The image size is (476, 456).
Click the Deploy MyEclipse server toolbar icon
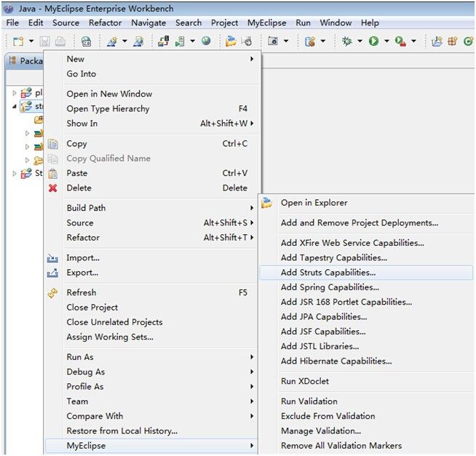point(163,41)
